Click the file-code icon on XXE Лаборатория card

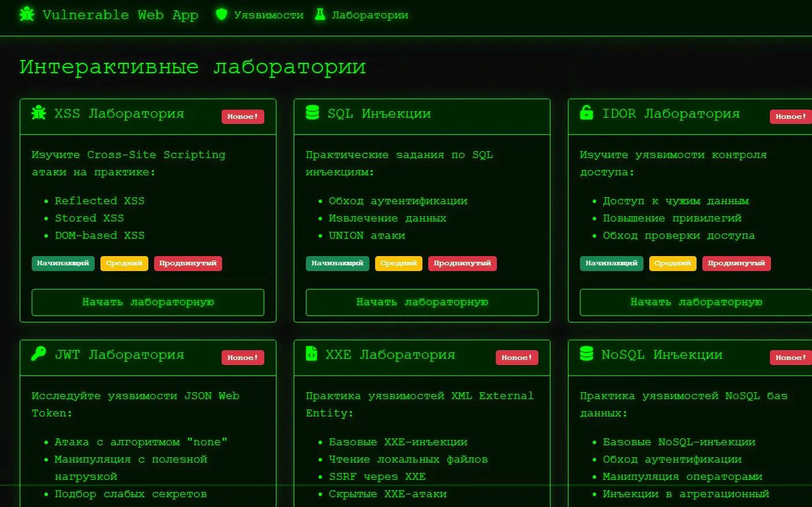[x=311, y=354]
